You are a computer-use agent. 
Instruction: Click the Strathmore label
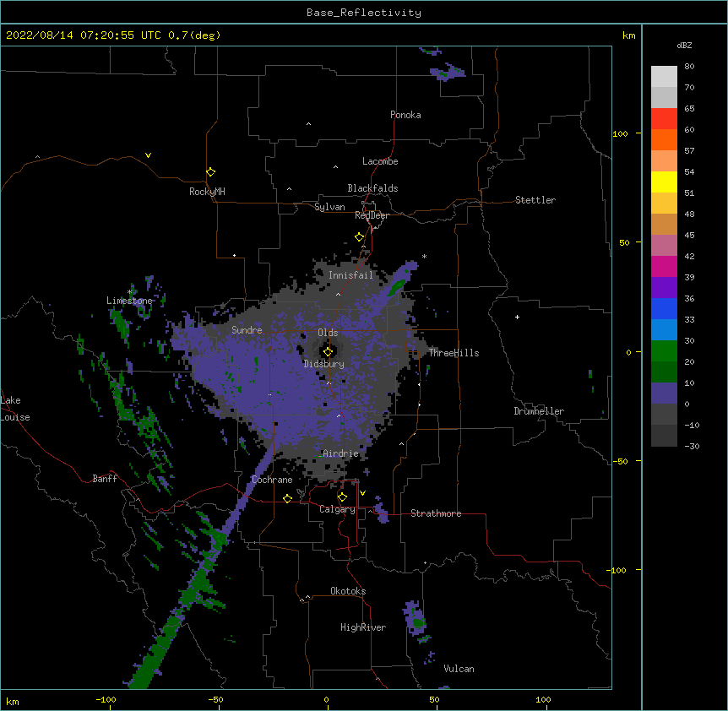(436, 513)
